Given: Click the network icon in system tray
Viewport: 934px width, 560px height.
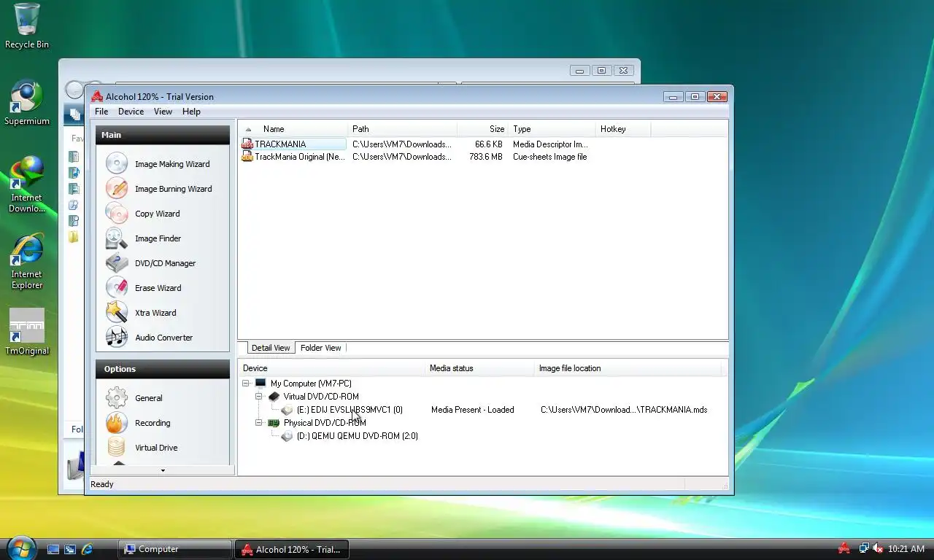Looking at the screenshot, I should point(864,549).
